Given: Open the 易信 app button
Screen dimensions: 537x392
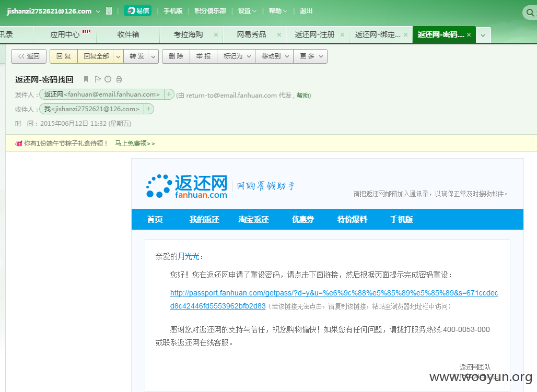Looking at the screenshot, I should click(x=138, y=11).
